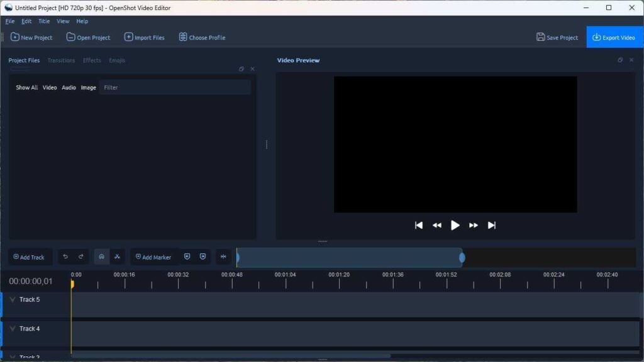Open the Title menu
This screenshot has width=644, height=362.
coord(43,21)
